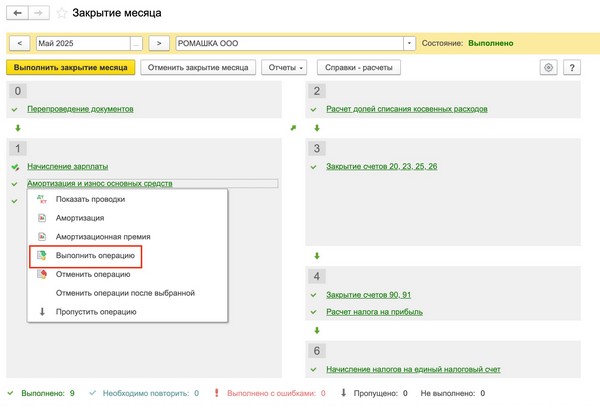This screenshot has height=406, width=600.
Task: Open the Отчеты dropdown menu
Action: (x=285, y=67)
